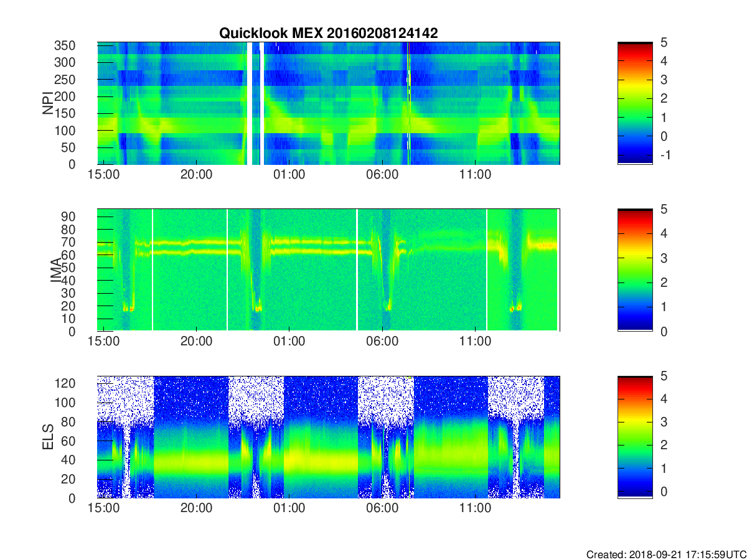The height and width of the screenshot is (560, 747).
Task: Click the 15:00 time label under IMA plot
Action: pyautogui.click(x=104, y=342)
